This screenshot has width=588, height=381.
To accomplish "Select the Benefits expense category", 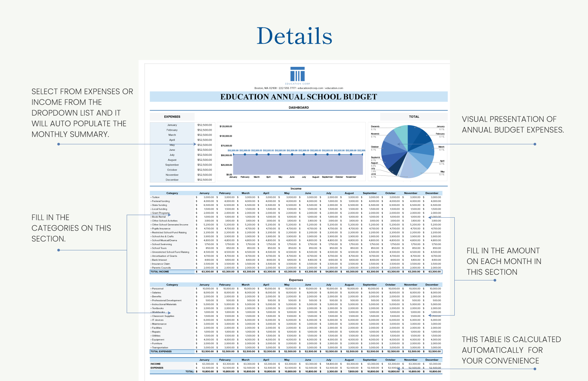I will pos(156,296).
